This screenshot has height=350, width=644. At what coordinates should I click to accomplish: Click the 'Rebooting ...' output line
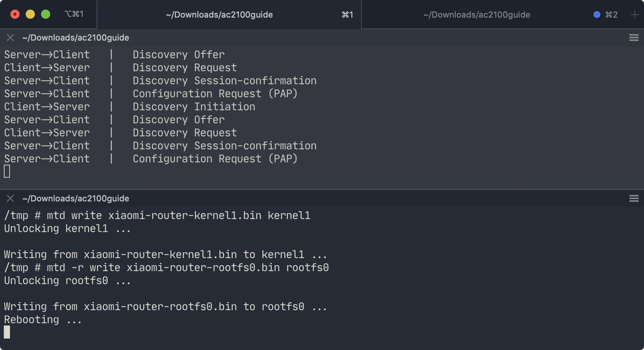click(x=43, y=319)
